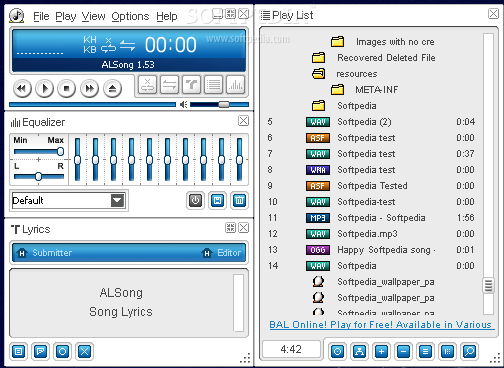Toggle equalizer power on/off button
Viewport: 504px width, 368px height.
point(195,201)
